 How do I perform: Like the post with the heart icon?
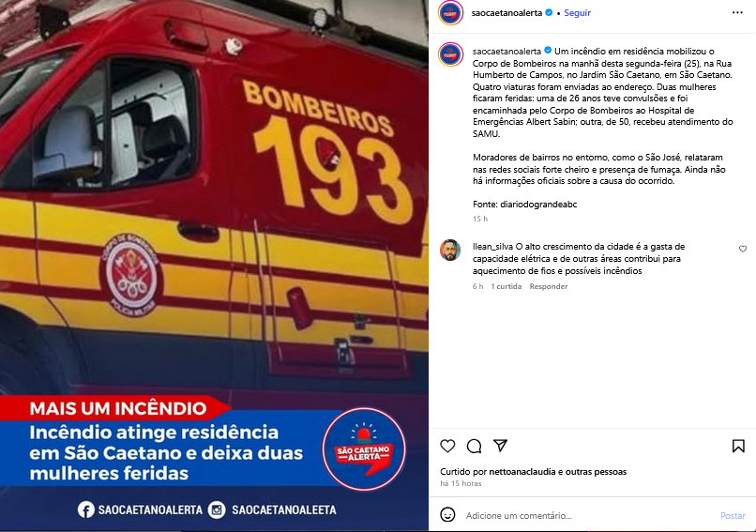coord(447,446)
